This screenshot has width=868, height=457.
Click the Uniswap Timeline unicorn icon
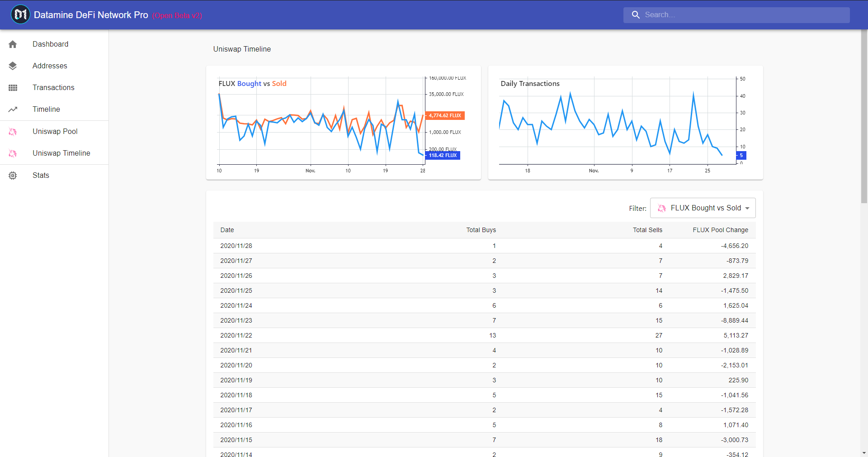coord(13,153)
